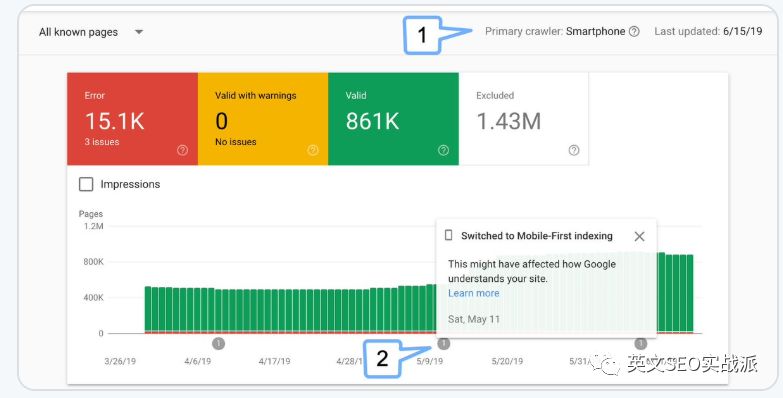This screenshot has width=783, height=398.
Task: Click the 400K axis label
Action: [x=93, y=298]
